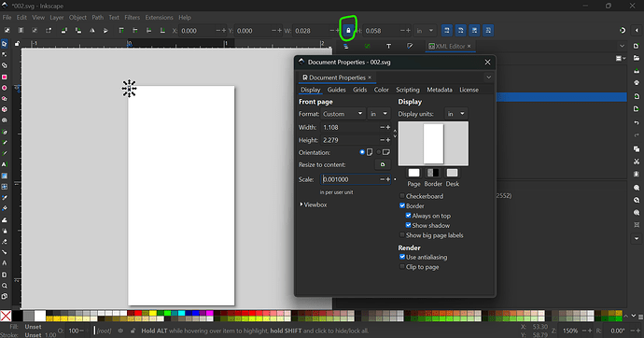Open the Metadata tab
644x338 pixels.
tap(439, 90)
